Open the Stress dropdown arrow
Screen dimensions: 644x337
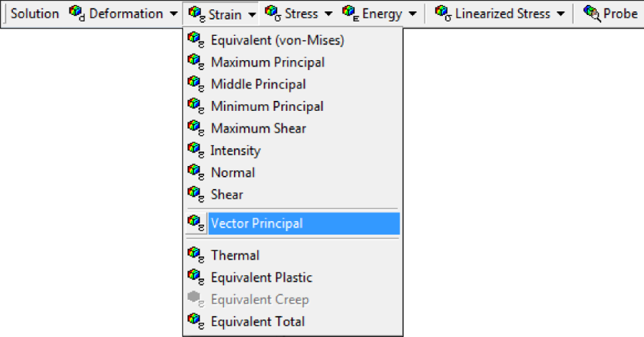328,14
